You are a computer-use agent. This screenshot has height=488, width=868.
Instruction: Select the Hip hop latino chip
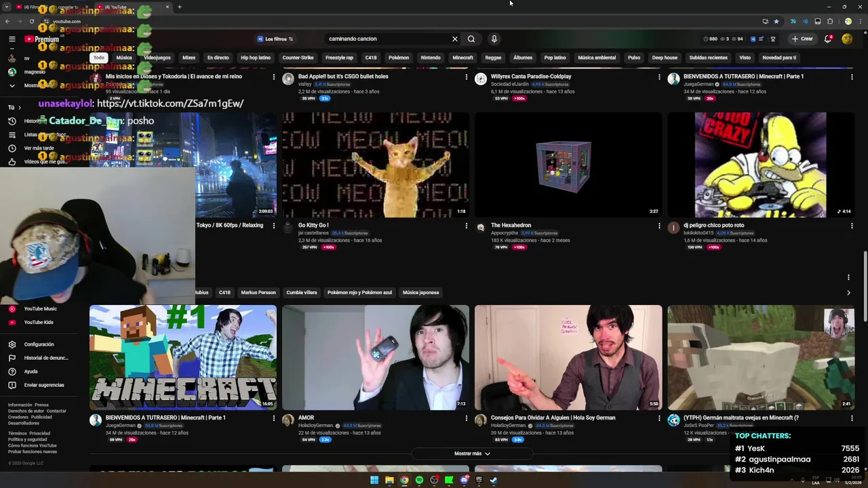click(256, 58)
